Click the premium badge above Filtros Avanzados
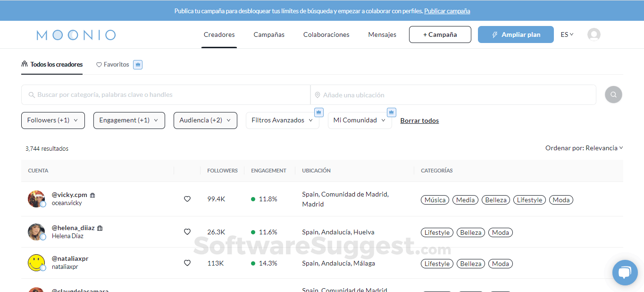644x292 pixels. click(318, 112)
